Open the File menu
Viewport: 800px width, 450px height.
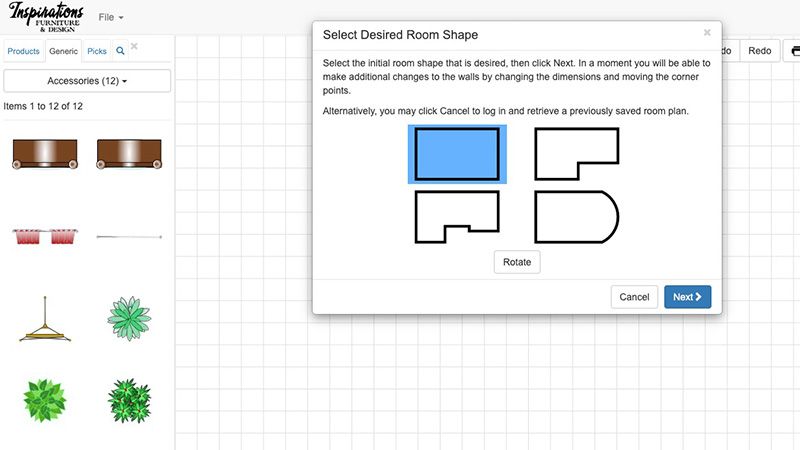click(x=111, y=17)
